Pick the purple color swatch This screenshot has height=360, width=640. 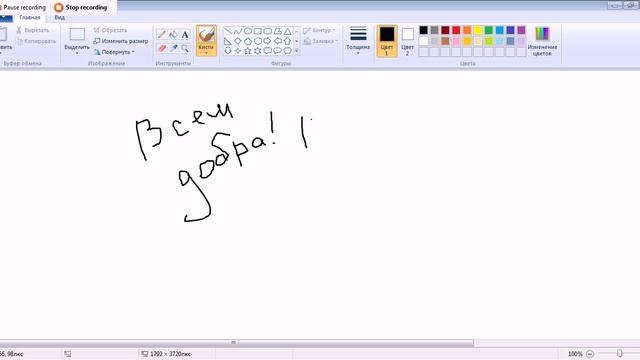521,30
